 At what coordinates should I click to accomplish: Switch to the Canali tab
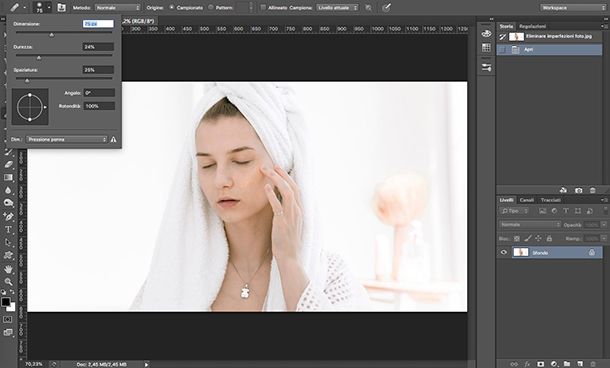coord(527,200)
